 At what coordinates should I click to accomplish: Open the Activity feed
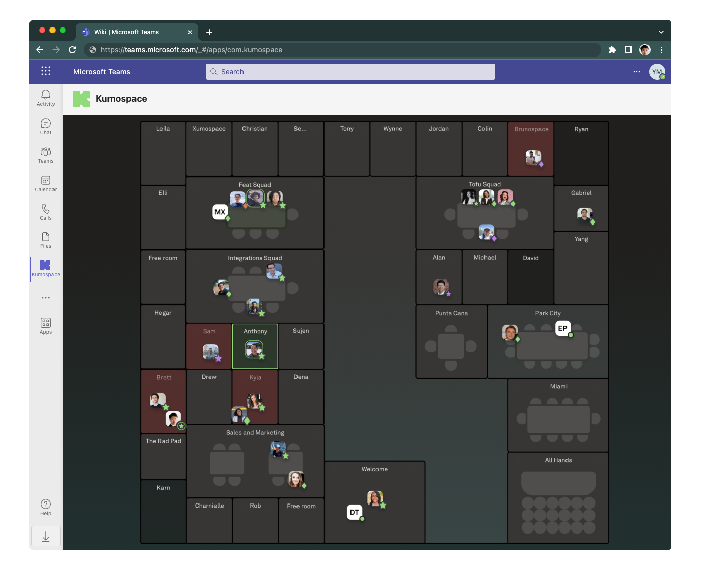(x=45, y=98)
